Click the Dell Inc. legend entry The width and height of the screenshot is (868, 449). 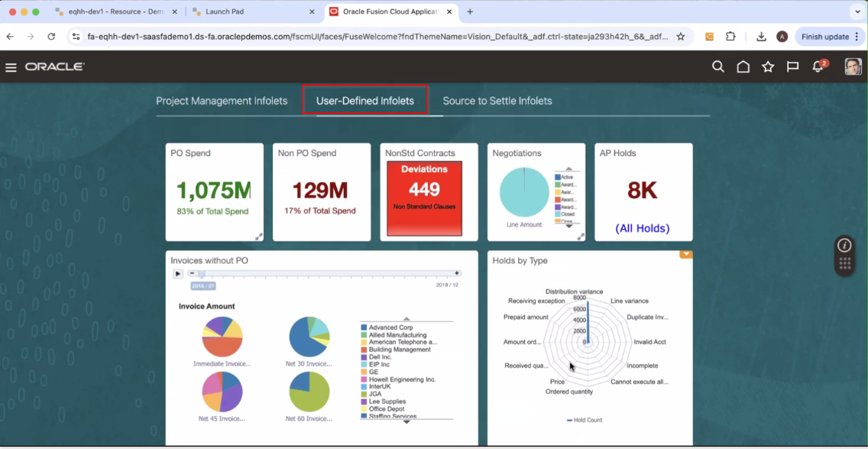(377, 357)
